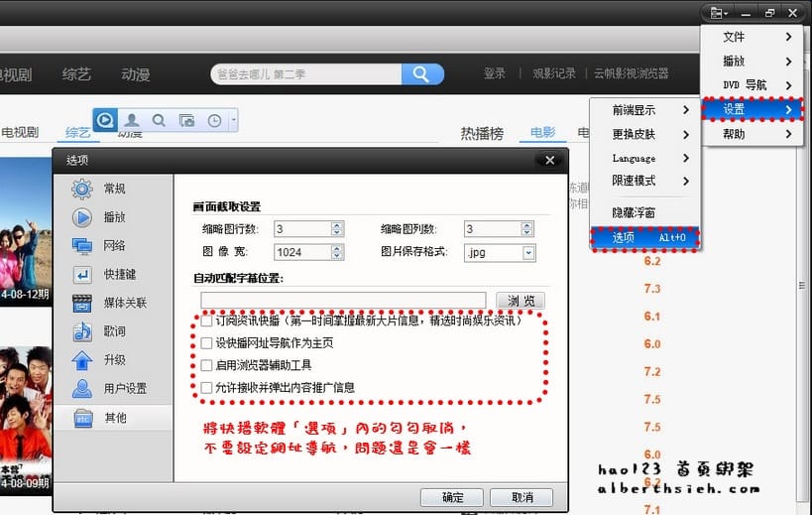Click the player icon in floating toolbar

pyautogui.click(x=105, y=120)
